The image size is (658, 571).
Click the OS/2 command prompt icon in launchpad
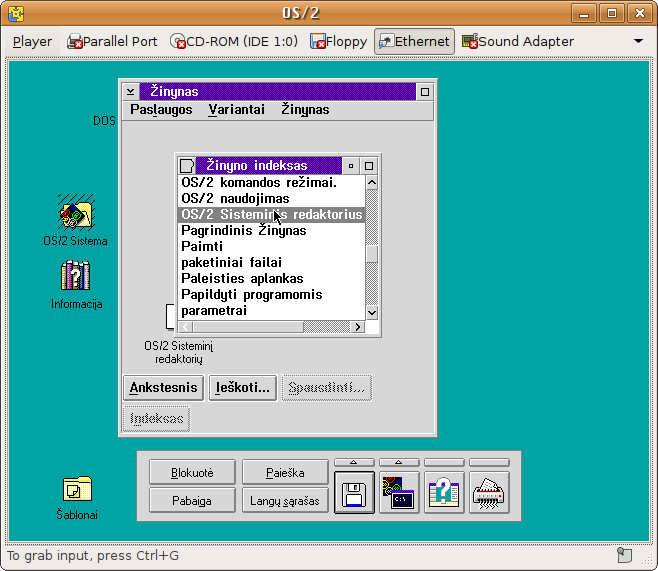[399, 492]
